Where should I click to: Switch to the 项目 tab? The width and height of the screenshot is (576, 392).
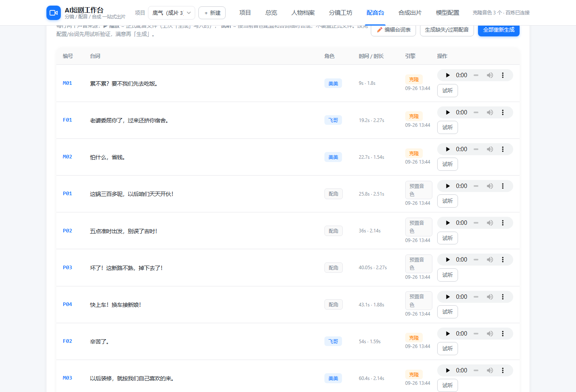click(x=245, y=13)
